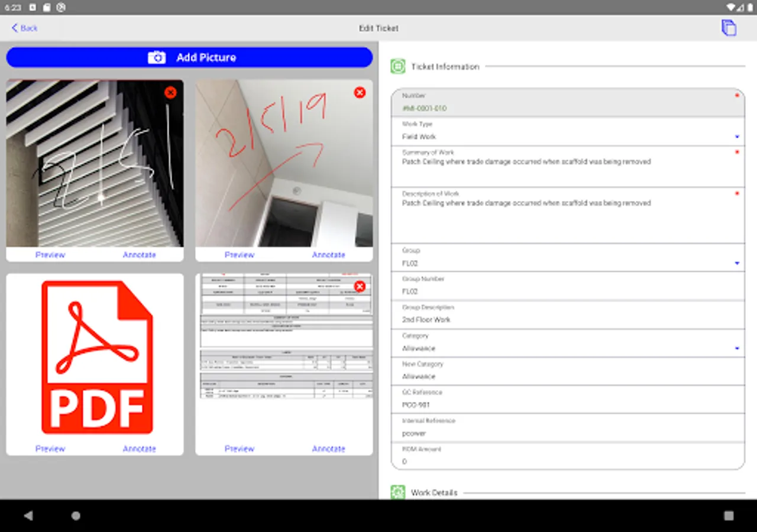Select the ticket Number field
The image size is (757, 532).
point(568,103)
